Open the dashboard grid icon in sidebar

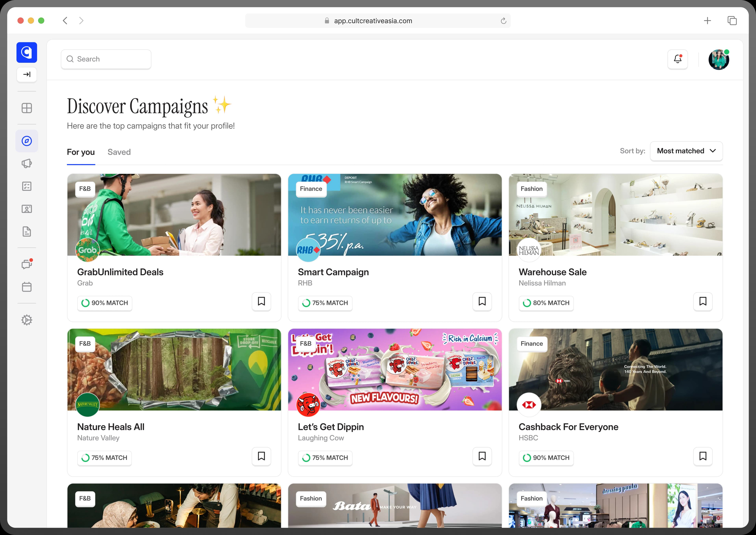pos(27,108)
